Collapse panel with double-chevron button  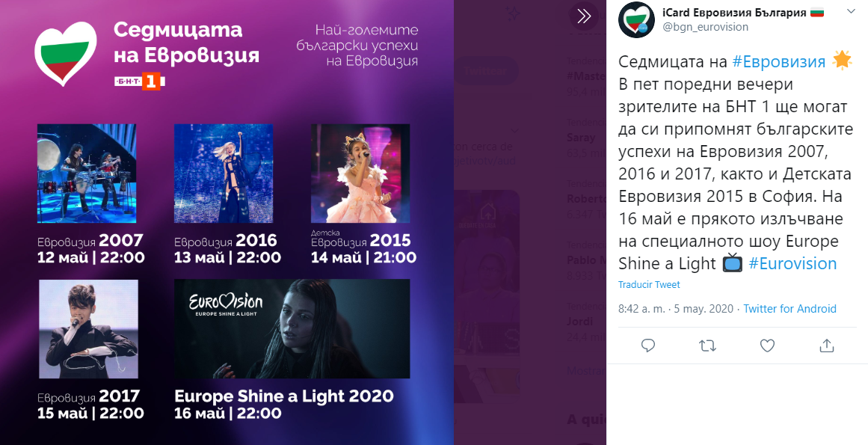click(584, 16)
